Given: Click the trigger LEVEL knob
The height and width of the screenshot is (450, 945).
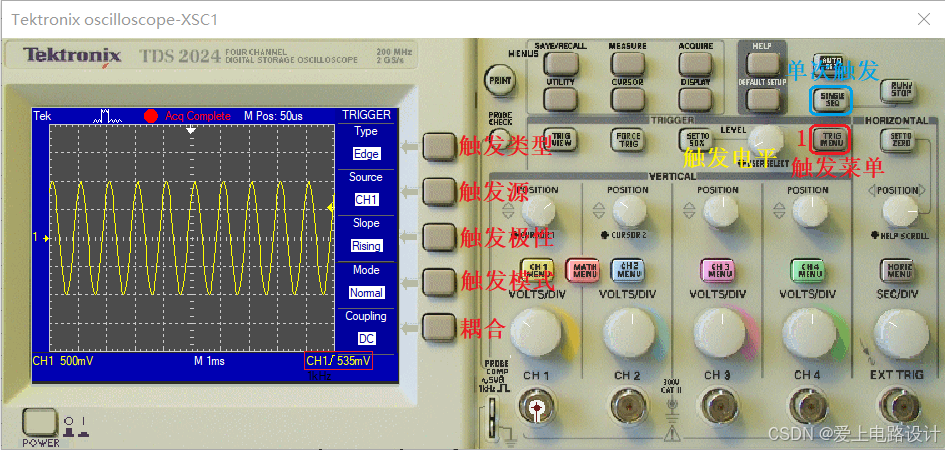Looking at the screenshot, I should click(767, 140).
